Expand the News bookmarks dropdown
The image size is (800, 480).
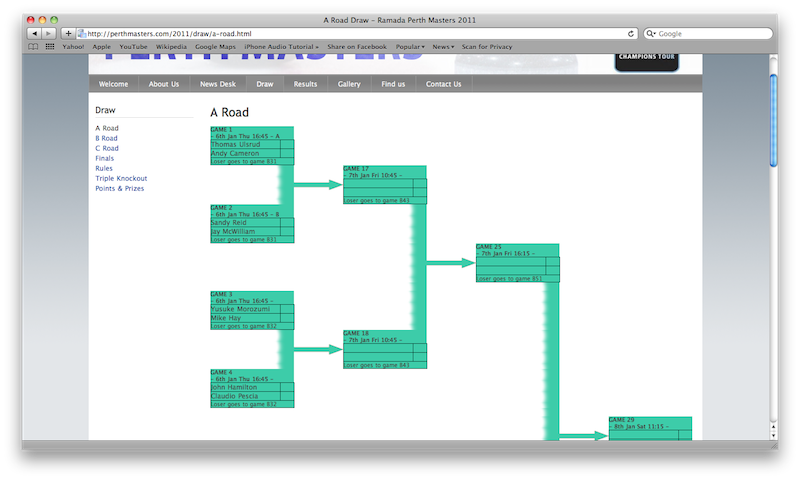443,46
